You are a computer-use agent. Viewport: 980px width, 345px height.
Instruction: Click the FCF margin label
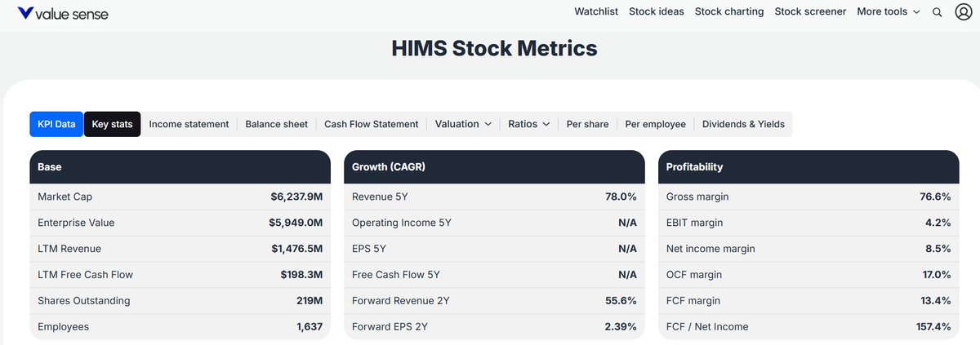pyautogui.click(x=693, y=301)
